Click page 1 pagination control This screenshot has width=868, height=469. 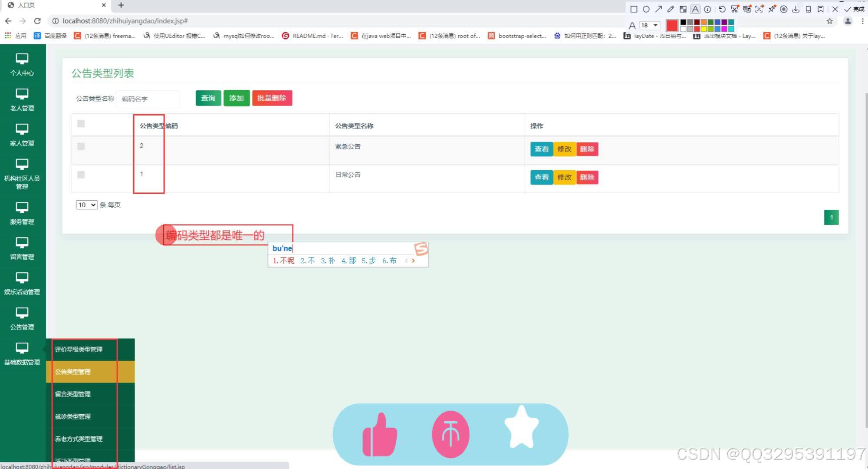832,217
